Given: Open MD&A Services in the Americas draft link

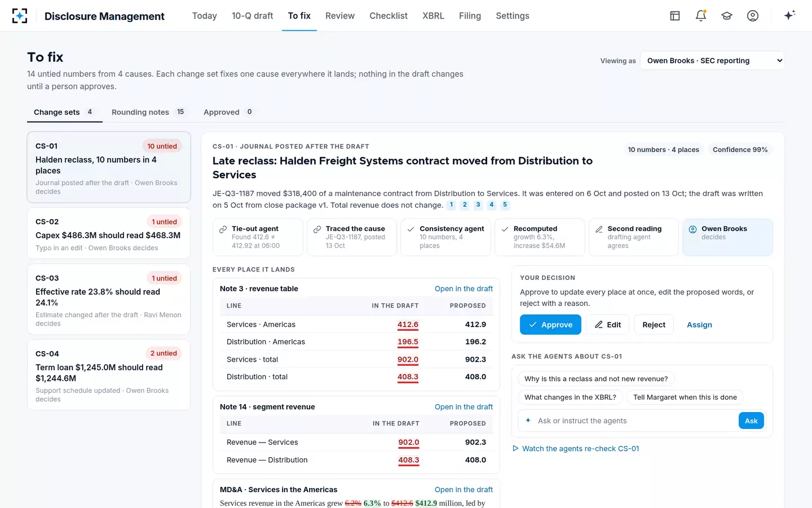Looking at the screenshot, I should point(464,489).
